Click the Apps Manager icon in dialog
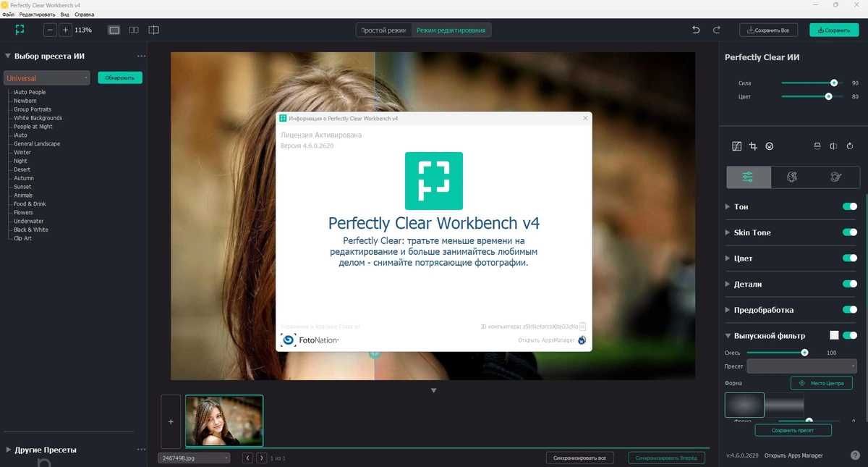868x467 pixels. (x=582, y=340)
